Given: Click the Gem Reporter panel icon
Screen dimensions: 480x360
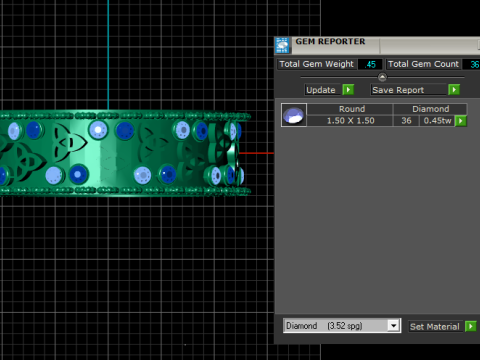Looking at the screenshot, I should [282, 45].
